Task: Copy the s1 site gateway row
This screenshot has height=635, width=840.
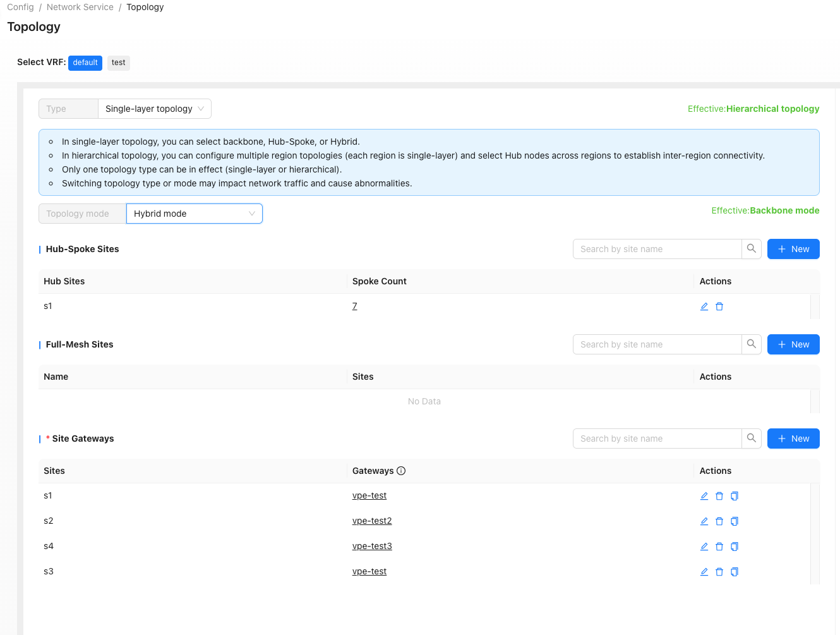Action: point(735,496)
